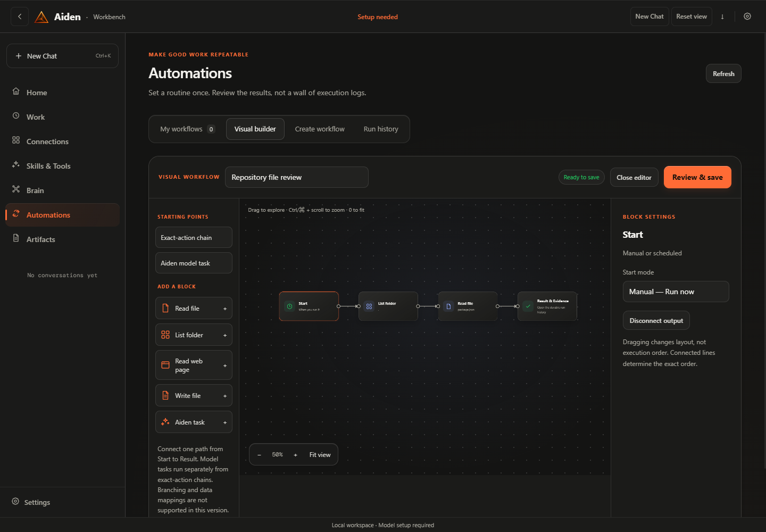The width and height of the screenshot is (766, 532).
Task: Click the plus on List folder block
Action: pyautogui.click(x=225, y=335)
